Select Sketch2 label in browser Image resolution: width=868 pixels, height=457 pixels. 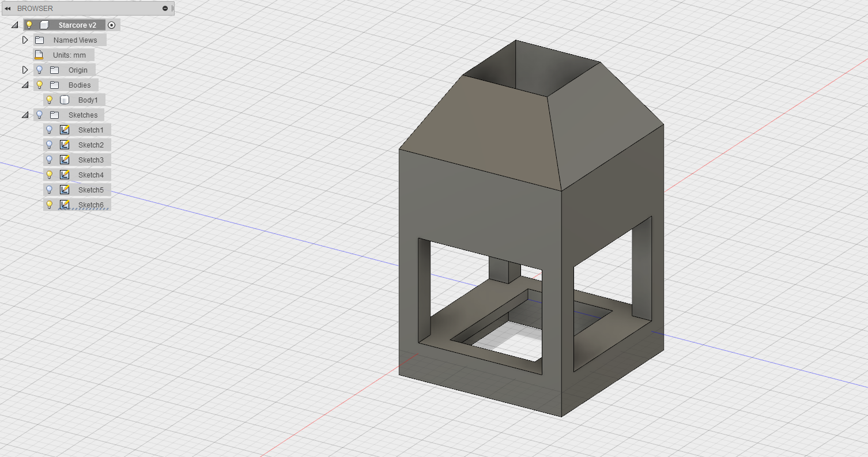(x=91, y=145)
